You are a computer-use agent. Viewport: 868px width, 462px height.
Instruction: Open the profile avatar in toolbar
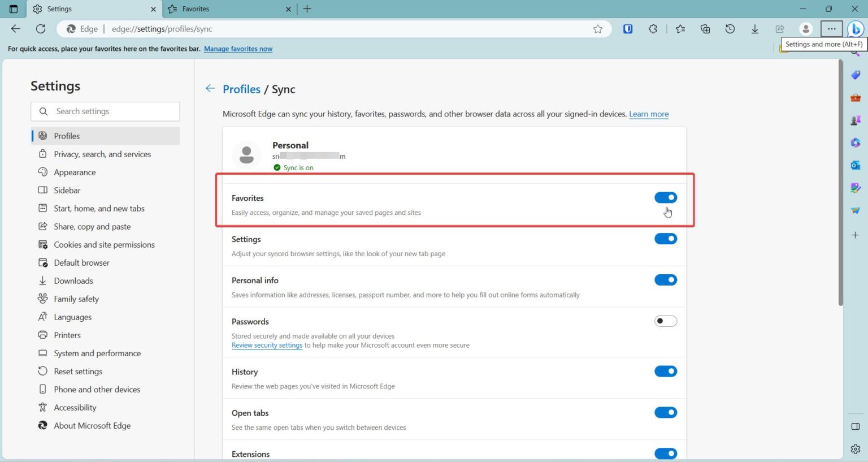click(806, 29)
